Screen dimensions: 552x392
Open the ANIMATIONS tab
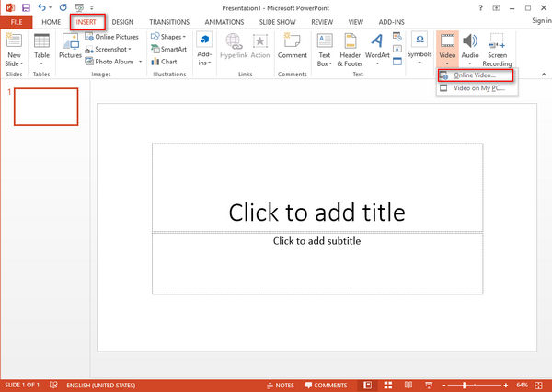(224, 22)
